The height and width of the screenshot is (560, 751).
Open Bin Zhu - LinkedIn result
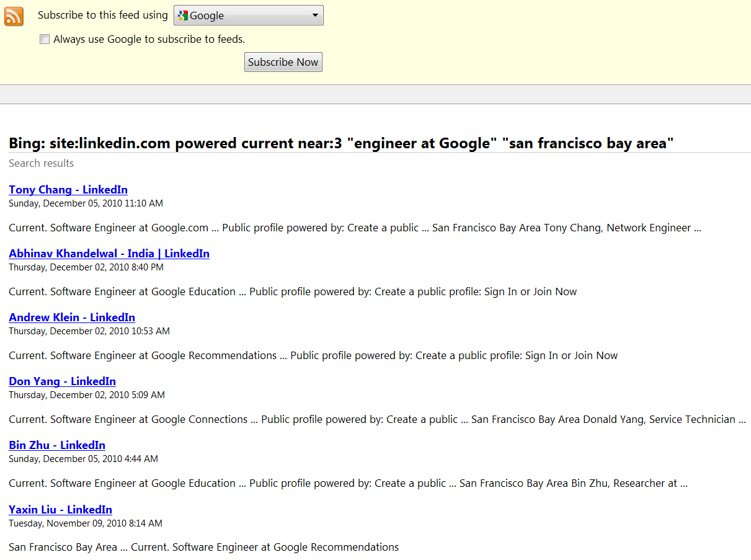[x=57, y=445]
